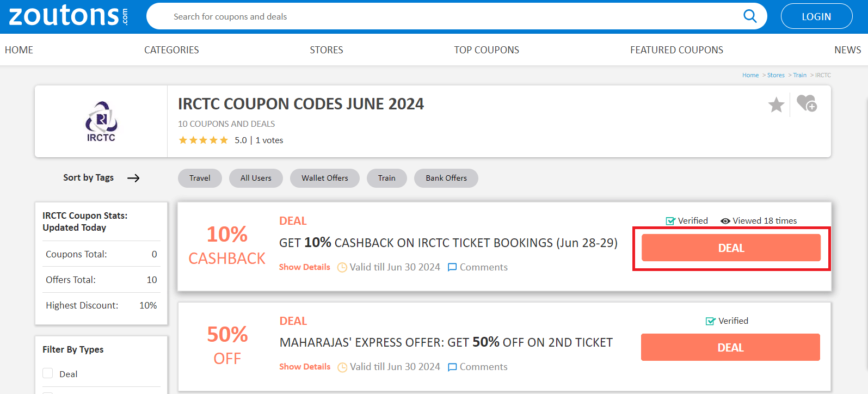Image resolution: width=868 pixels, height=394 pixels.
Task: Click comment bubble icon on Maharajas' Express deal
Action: tap(452, 367)
